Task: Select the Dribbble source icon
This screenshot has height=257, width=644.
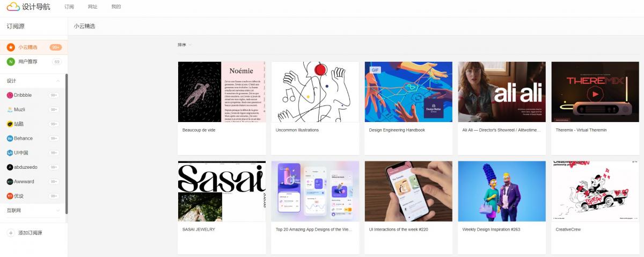Action: pyautogui.click(x=10, y=95)
